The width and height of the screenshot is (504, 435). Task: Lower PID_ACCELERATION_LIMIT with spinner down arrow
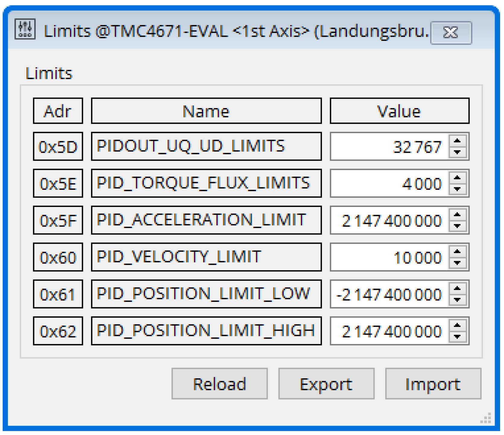pos(457,226)
